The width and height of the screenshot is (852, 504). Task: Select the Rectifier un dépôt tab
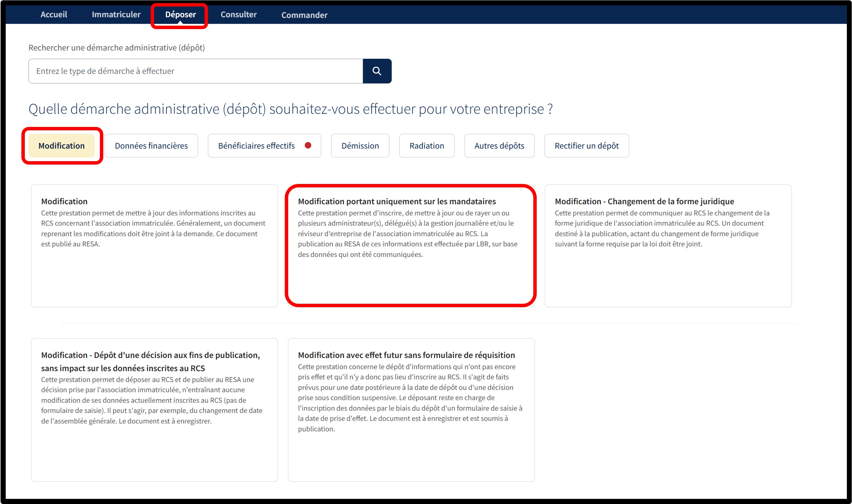click(586, 146)
